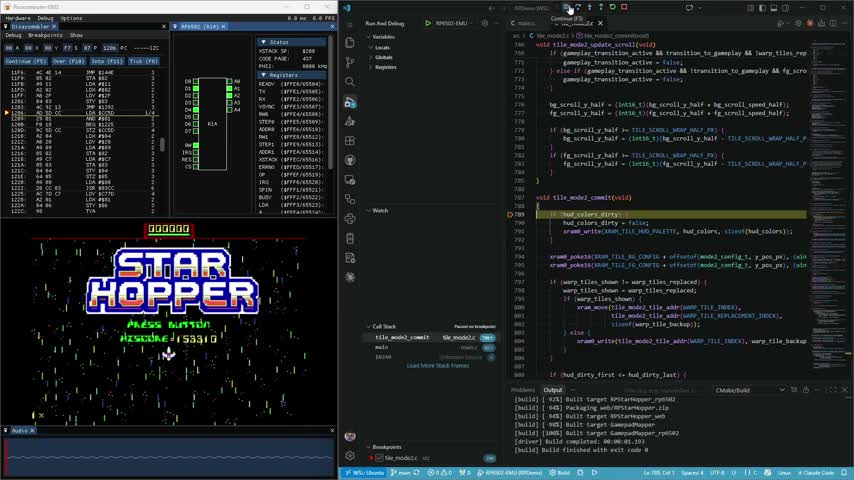The image size is (854, 480).
Task: Toggle the D0 data pin on RIA chip
Action: point(196,82)
